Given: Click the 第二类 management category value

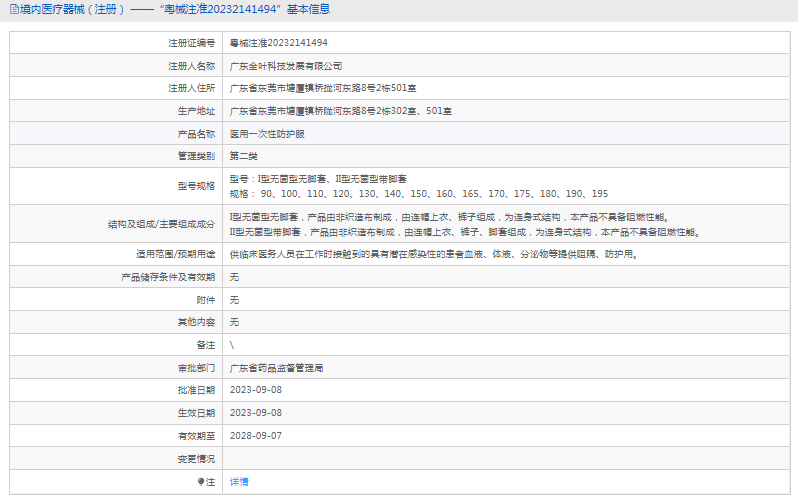Looking at the screenshot, I should coord(244,156).
